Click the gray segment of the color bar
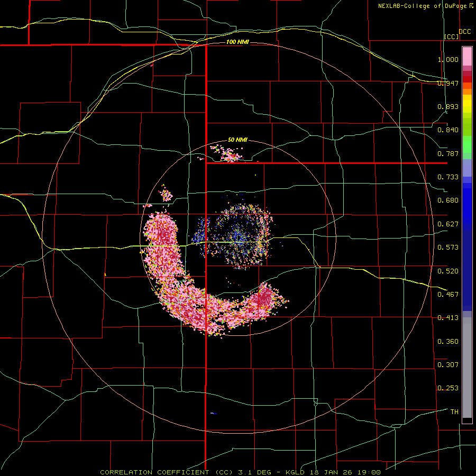476x476 pixels. point(467,368)
